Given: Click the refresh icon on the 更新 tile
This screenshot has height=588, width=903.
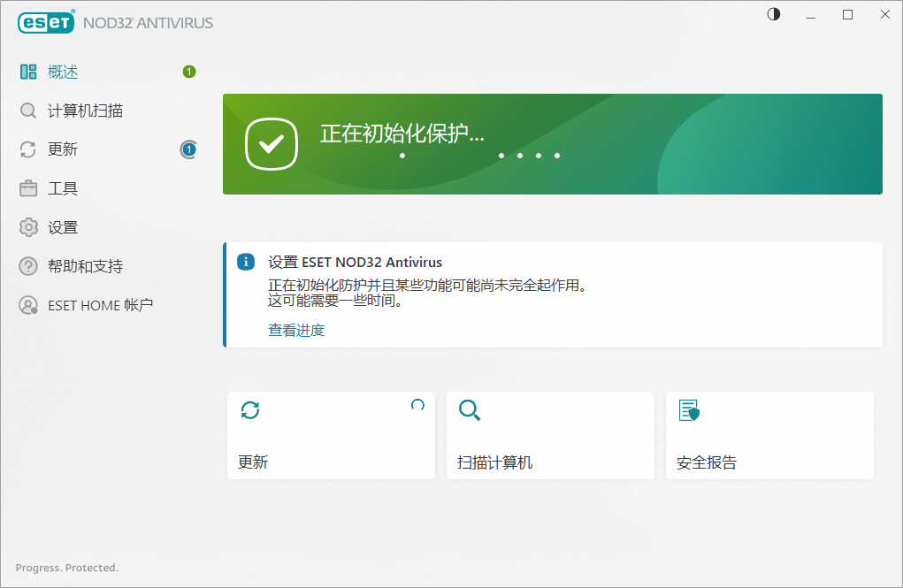Looking at the screenshot, I should click(x=250, y=410).
